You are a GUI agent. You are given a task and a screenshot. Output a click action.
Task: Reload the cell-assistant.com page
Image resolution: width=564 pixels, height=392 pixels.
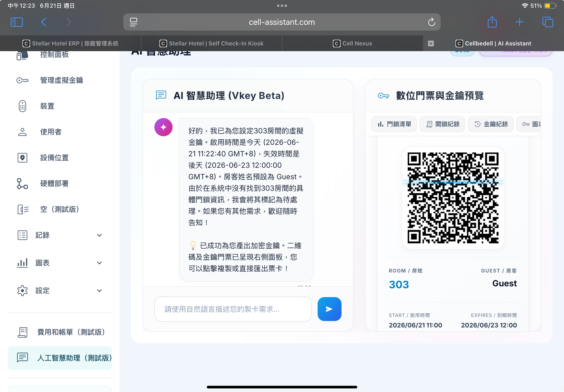click(x=431, y=22)
